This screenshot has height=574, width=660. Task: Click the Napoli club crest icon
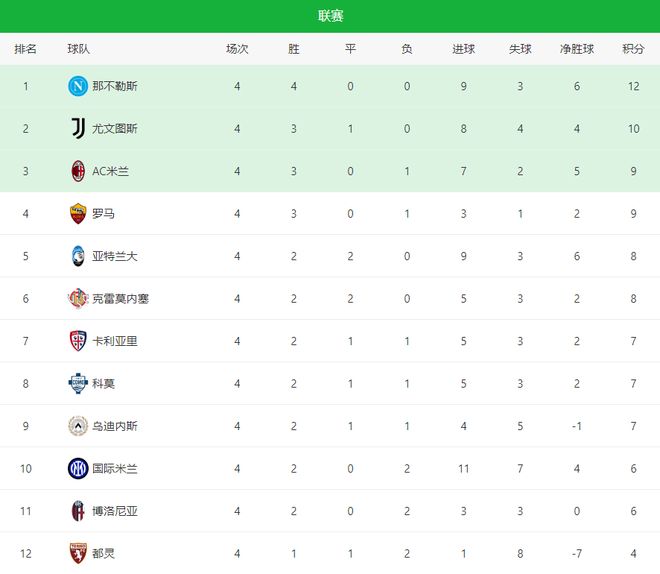click(77, 86)
